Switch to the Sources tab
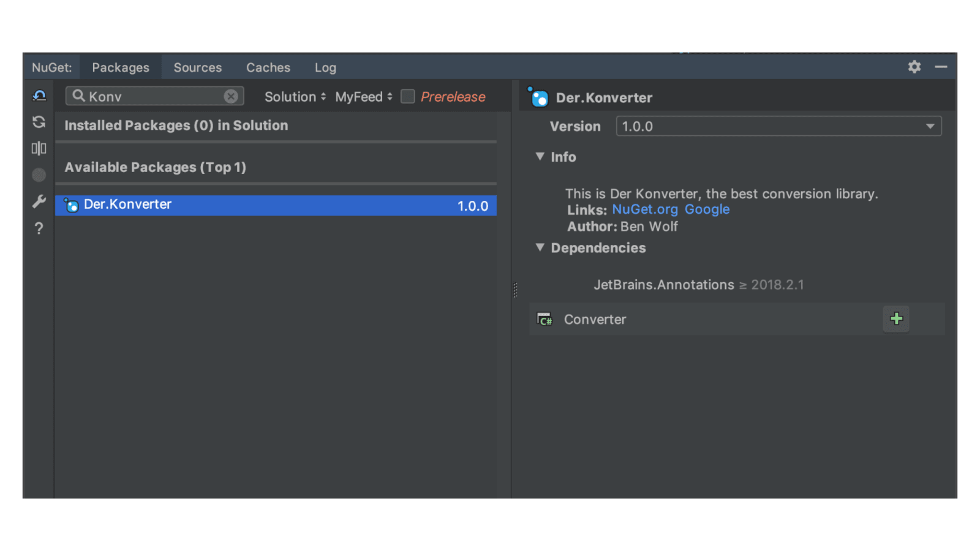The height and width of the screenshot is (551, 980). [x=198, y=67]
